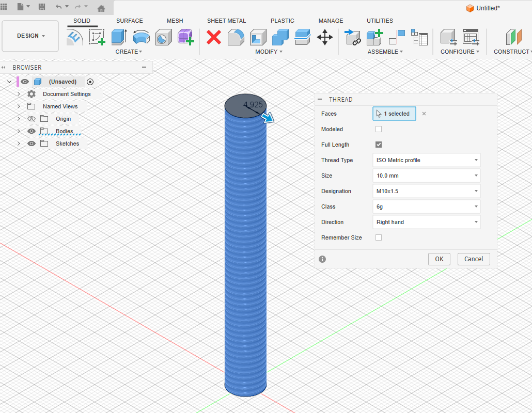532x413 pixels.
Task: Expand the CONSTRUCT menu
Action: [513, 52]
